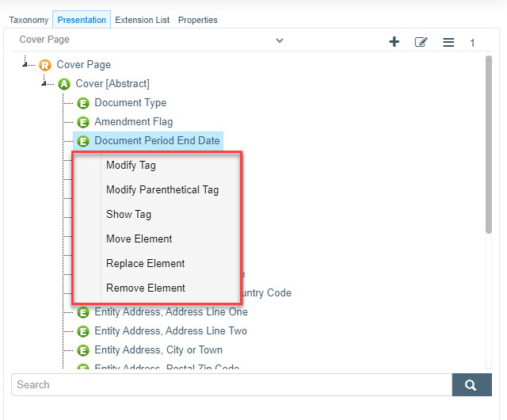Click the tree vertical scrollbar

coord(489,145)
